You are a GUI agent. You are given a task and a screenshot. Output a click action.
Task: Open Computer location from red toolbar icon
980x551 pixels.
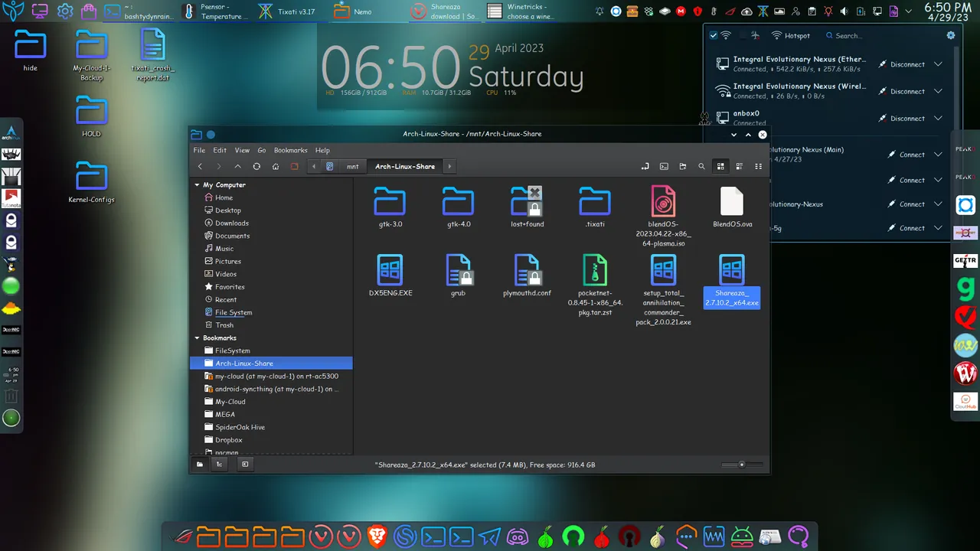click(x=294, y=166)
